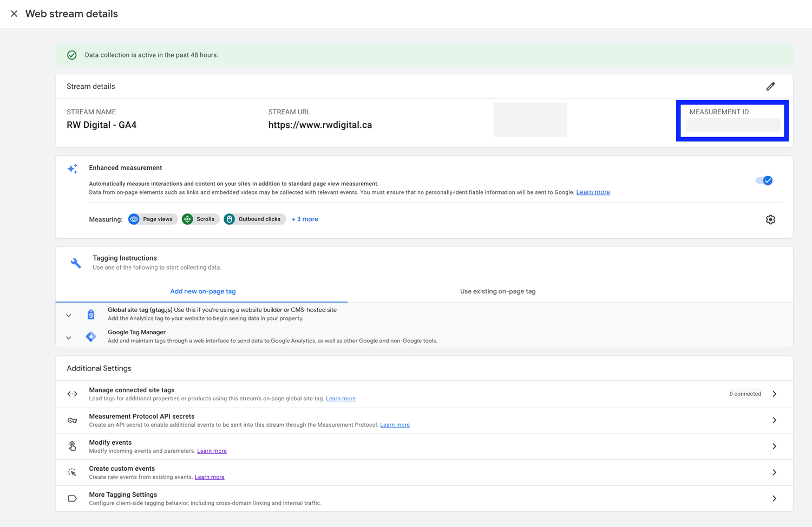The image size is (812, 527).
Task: Click the Create custom events sparkle-cursor icon
Action: pos(72,472)
